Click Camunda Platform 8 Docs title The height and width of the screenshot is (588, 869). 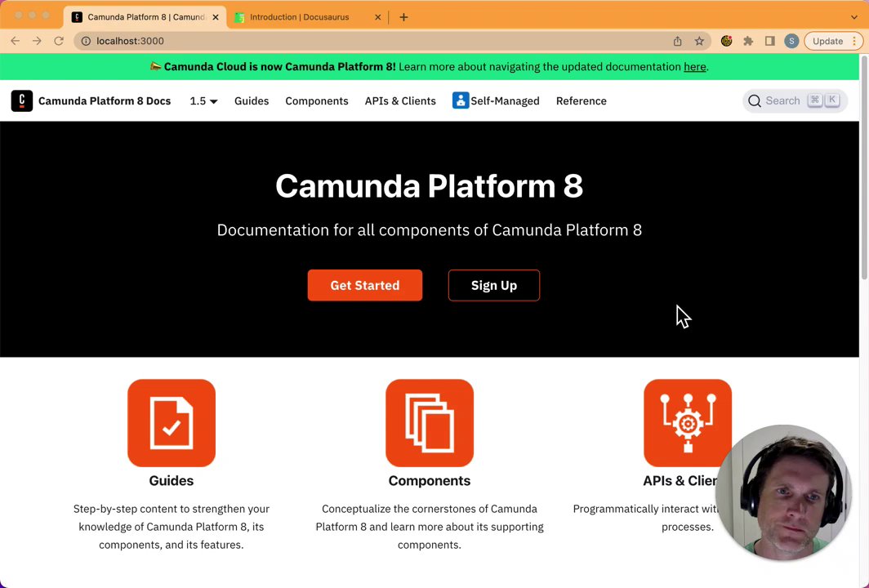click(x=105, y=101)
